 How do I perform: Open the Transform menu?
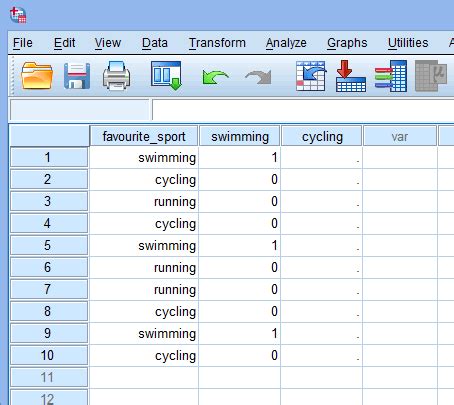[217, 43]
